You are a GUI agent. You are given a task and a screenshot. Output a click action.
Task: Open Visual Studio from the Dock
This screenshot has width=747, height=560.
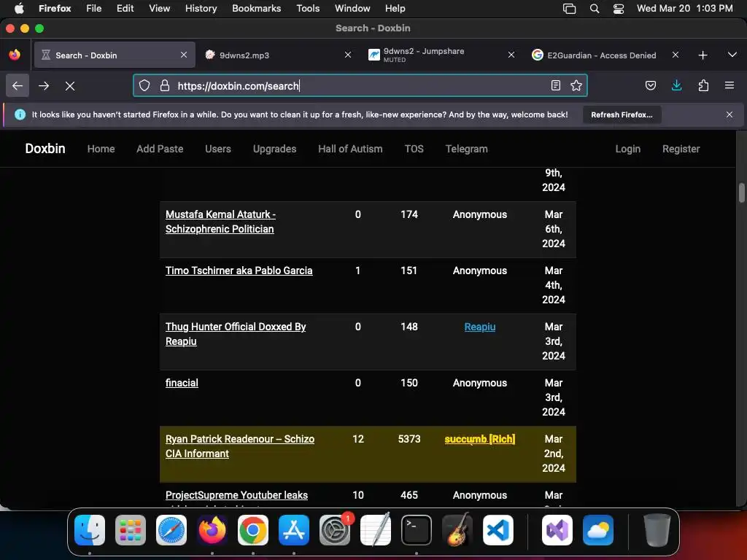click(557, 530)
